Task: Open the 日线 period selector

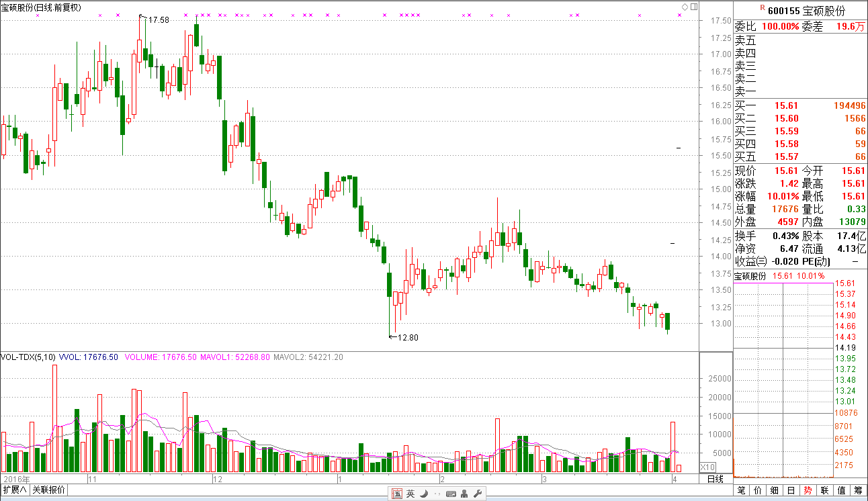Action: tap(715, 479)
